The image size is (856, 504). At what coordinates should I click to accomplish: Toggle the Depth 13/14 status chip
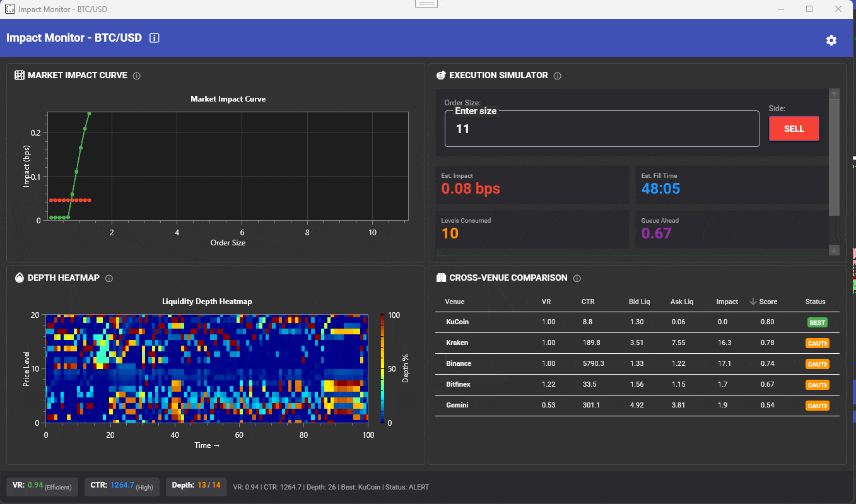(196, 486)
